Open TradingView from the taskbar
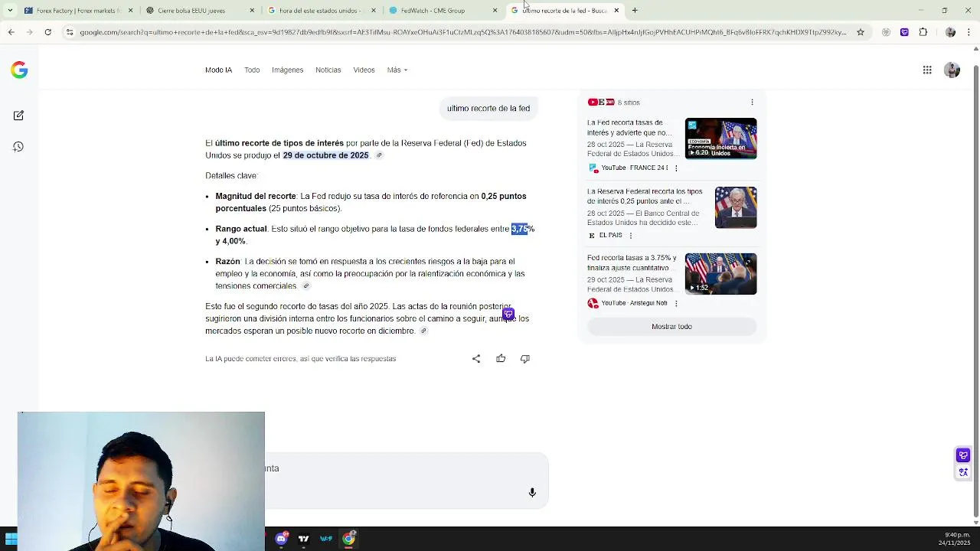The width and height of the screenshot is (980, 551). click(x=303, y=539)
